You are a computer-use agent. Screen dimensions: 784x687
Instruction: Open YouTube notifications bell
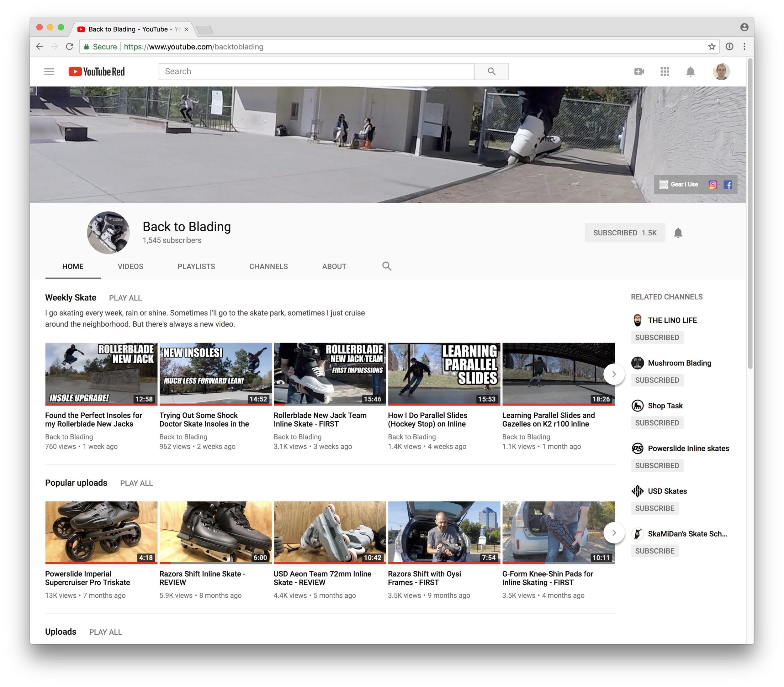point(691,71)
